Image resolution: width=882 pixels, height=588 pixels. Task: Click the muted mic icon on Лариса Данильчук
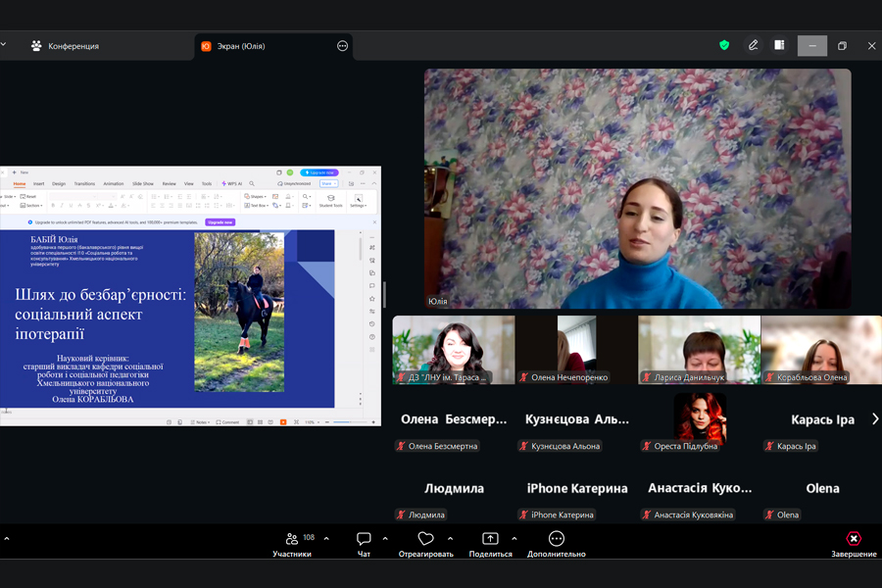(647, 377)
